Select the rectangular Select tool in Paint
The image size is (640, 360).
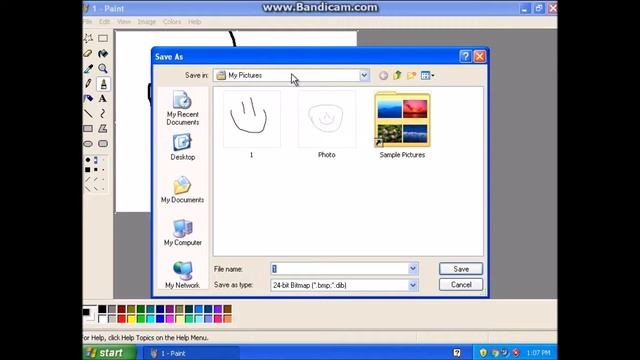pos(103,38)
